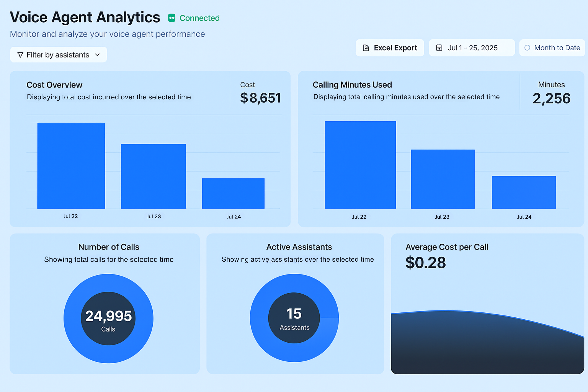
Task: Click the funnel filter icon
Action: tap(20, 55)
